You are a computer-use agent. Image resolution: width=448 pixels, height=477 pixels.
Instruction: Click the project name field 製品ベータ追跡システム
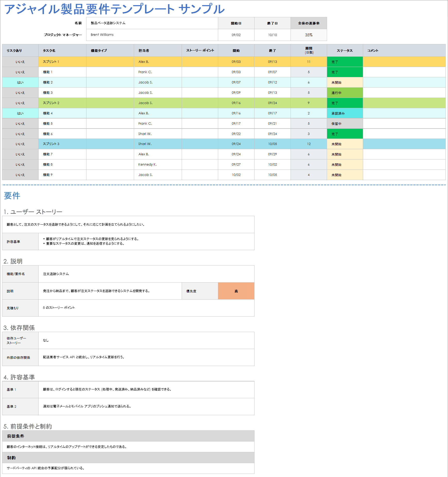click(152, 23)
